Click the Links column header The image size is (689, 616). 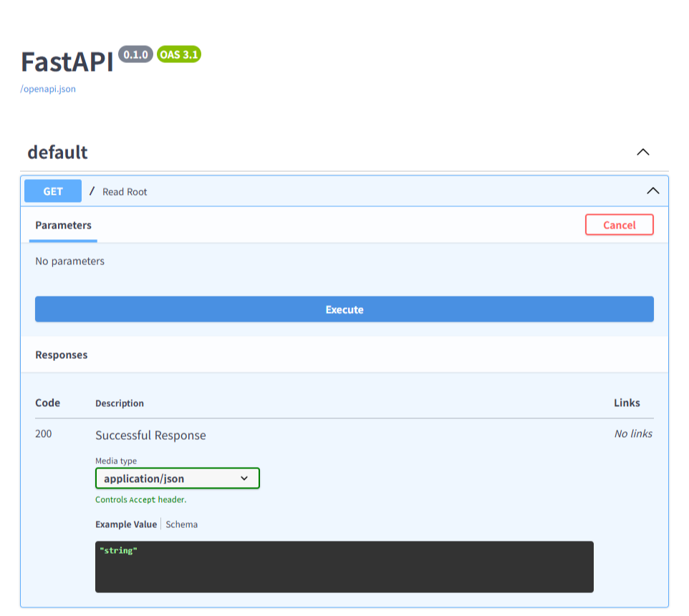click(x=627, y=403)
